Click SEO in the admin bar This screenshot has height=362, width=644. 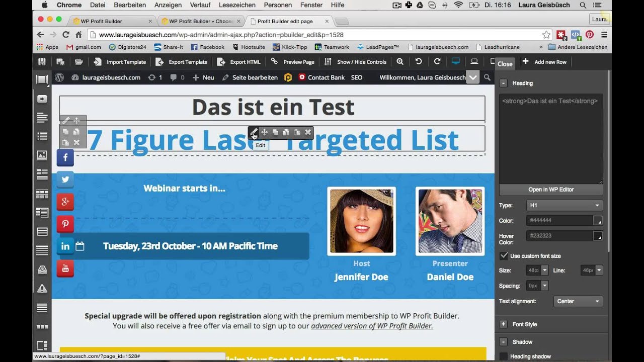(x=357, y=77)
